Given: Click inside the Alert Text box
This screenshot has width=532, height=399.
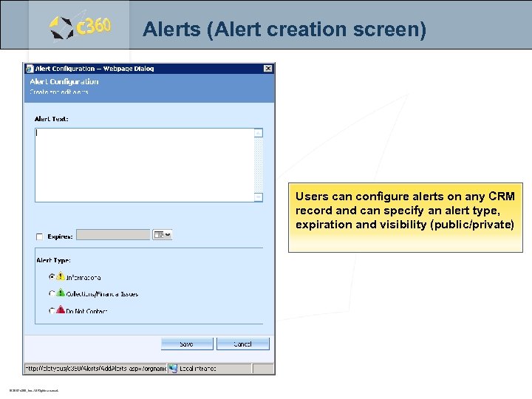Looking at the screenshot, I should pyautogui.click(x=145, y=165).
